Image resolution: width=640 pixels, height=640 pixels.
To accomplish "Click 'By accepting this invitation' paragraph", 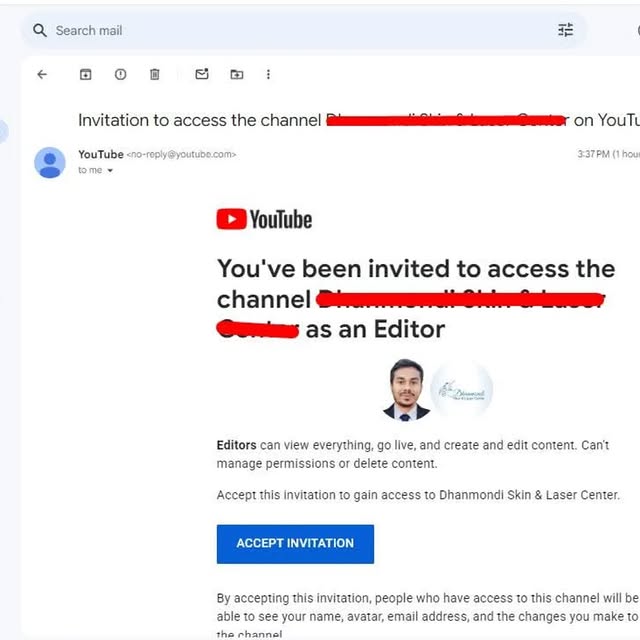I will (x=428, y=616).
